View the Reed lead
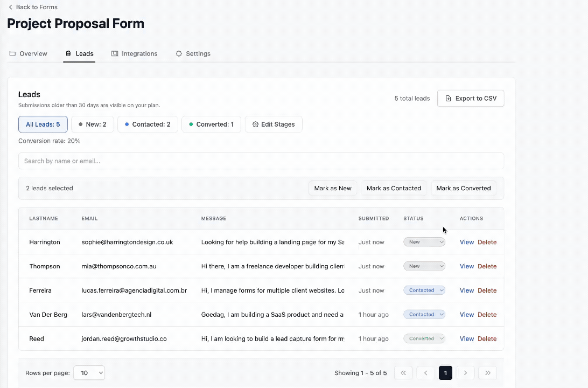 467,338
